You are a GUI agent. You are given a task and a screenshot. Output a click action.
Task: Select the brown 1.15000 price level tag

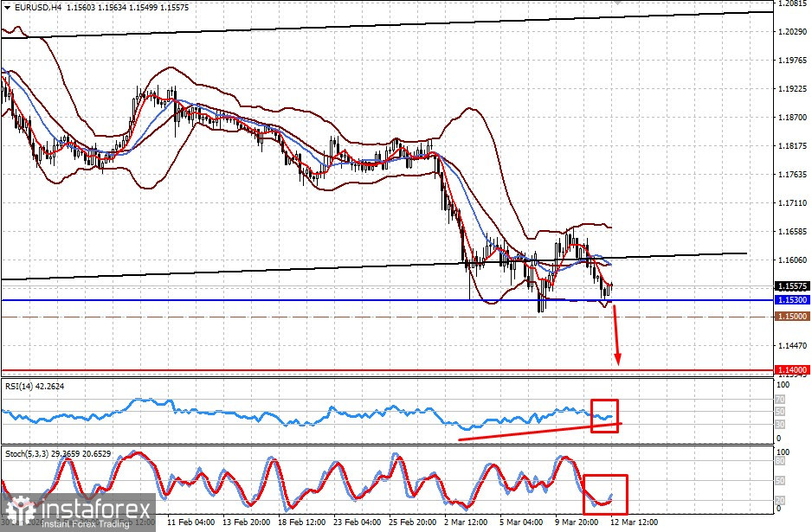tap(791, 317)
